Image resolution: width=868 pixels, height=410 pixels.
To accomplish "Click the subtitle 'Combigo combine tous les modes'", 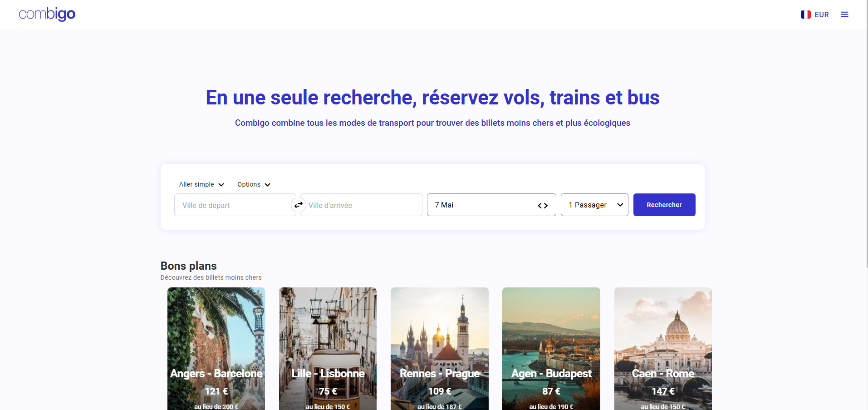I will click(432, 123).
